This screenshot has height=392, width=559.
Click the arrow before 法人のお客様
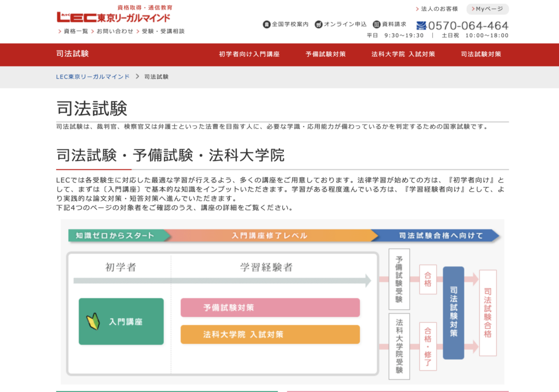click(417, 9)
